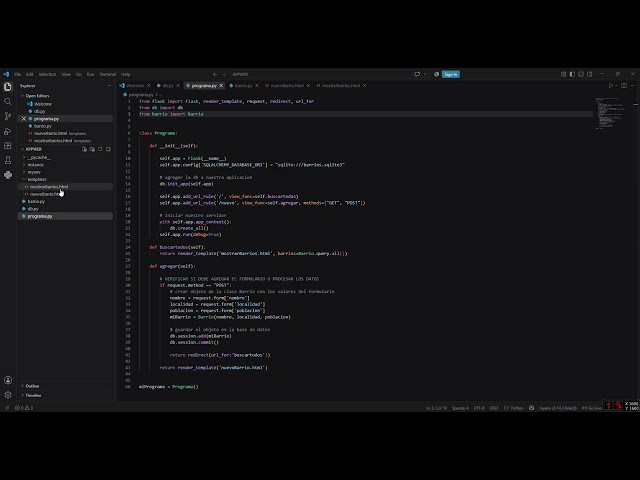This screenshot has height=480, width=640.
Task: Click the remote window status bar icon
Action: [7, 407]
